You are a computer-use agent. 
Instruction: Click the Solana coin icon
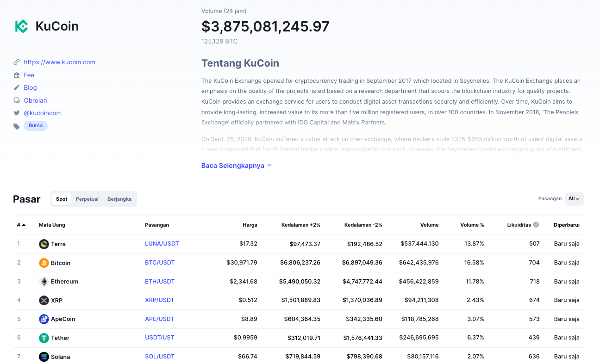(x=44, y=357)
